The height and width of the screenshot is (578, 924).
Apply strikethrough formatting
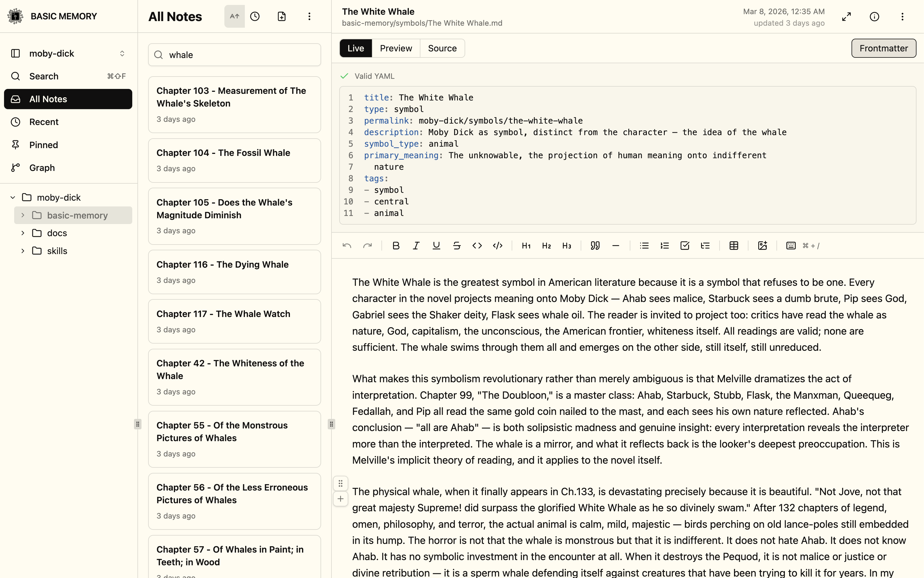point(457,245)
